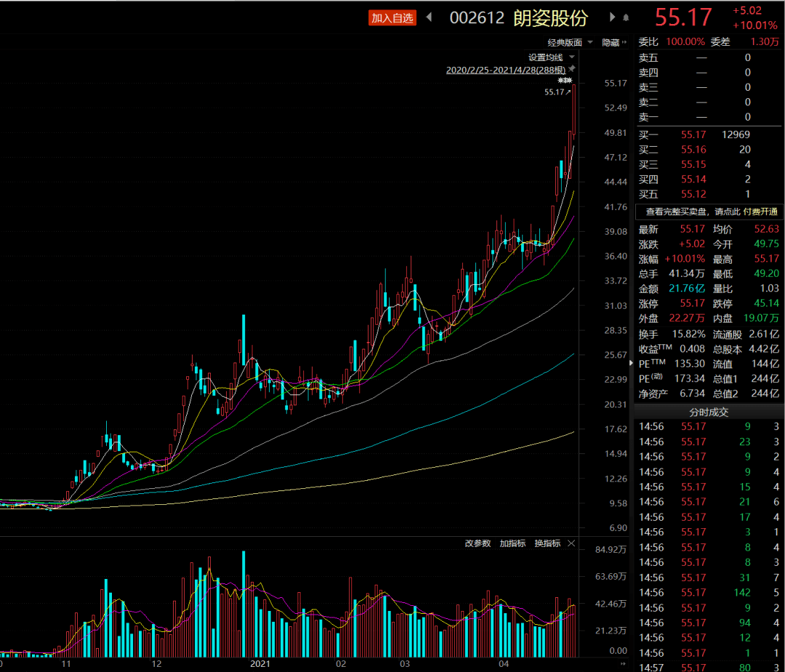Click the pin icon beside date range

click(x=572, y=68)
